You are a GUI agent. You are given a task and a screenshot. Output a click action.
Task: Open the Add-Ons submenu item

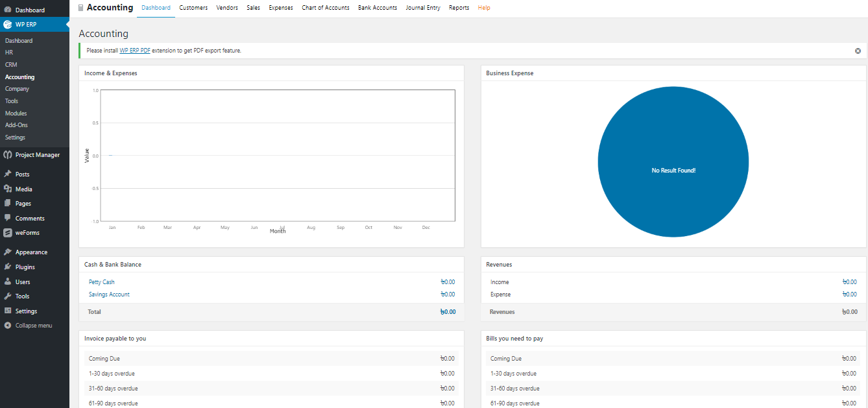(17, 125)
